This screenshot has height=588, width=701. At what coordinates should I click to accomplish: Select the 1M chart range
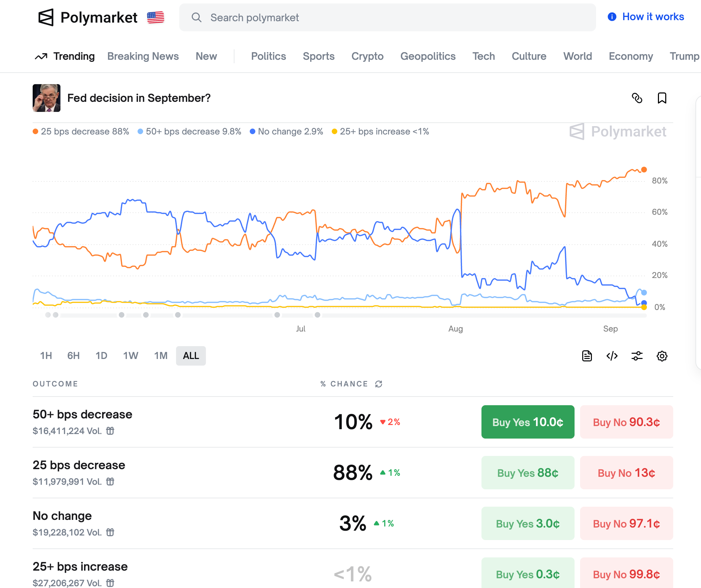pyautogui.click(x=161, y=356)
